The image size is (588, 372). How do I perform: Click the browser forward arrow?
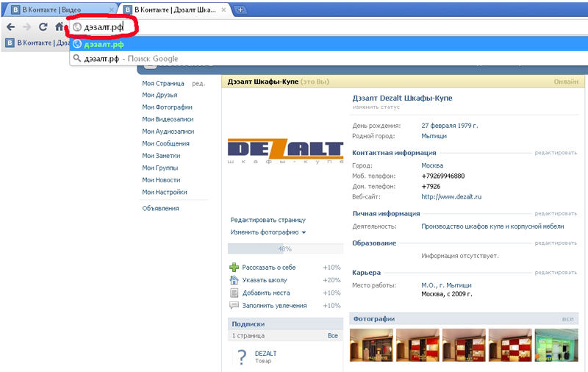click(x=27, y=27)
